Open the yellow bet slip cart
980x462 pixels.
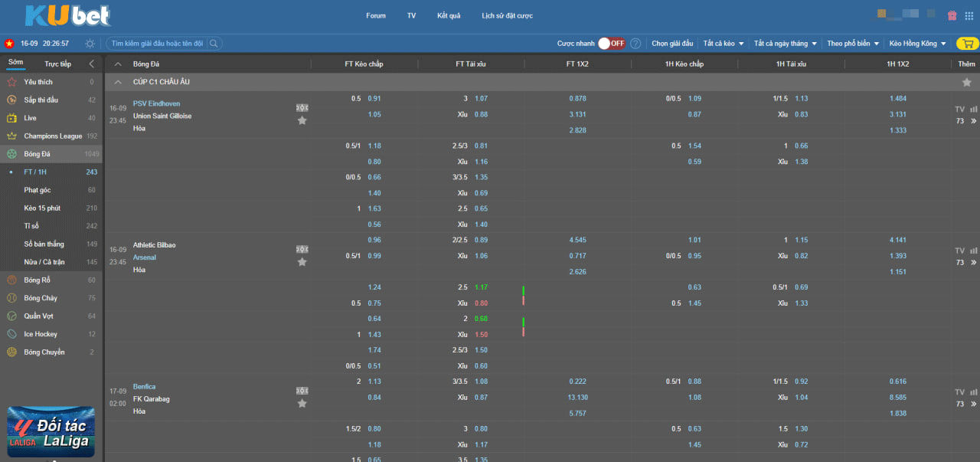tap(967, 44)
